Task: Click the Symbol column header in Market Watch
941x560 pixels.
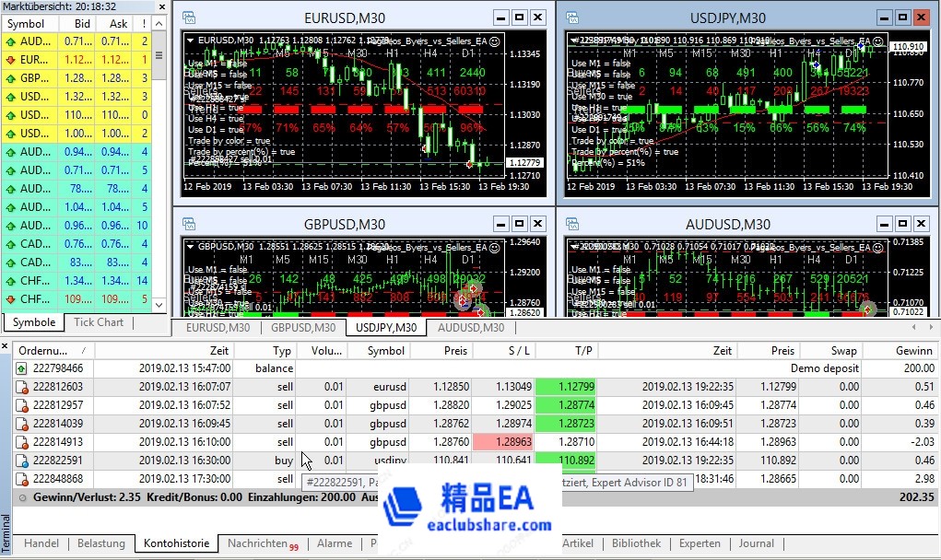Action: [30, 23]
